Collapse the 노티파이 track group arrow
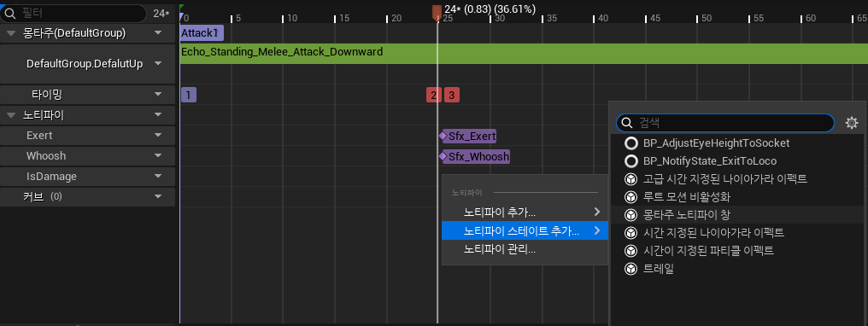The image size is (868, 326). click(x=12, y=115)
